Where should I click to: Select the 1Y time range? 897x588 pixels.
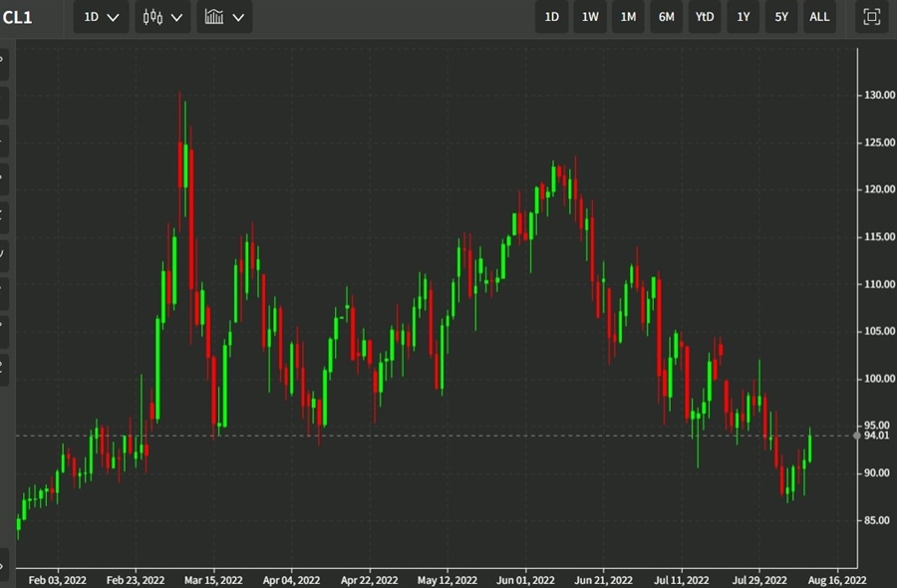point(744,17)
